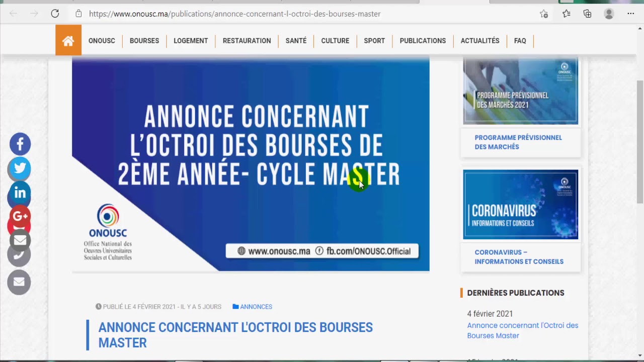Open the browser profile avatar
The width and height of the screenshot is (644, 362).
point(609,14)
